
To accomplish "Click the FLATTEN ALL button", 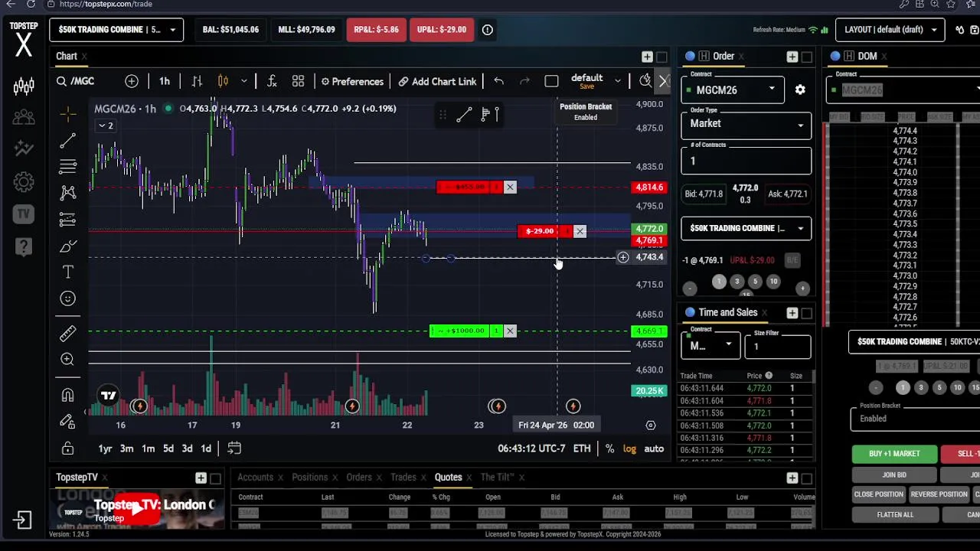I will tap(895, 515).
